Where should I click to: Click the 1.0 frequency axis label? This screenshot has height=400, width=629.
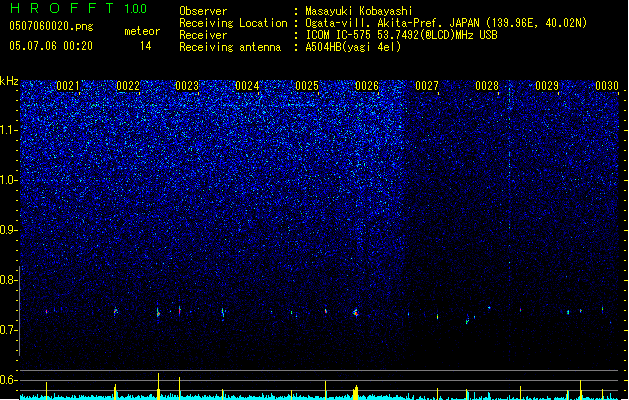[9, 180]
